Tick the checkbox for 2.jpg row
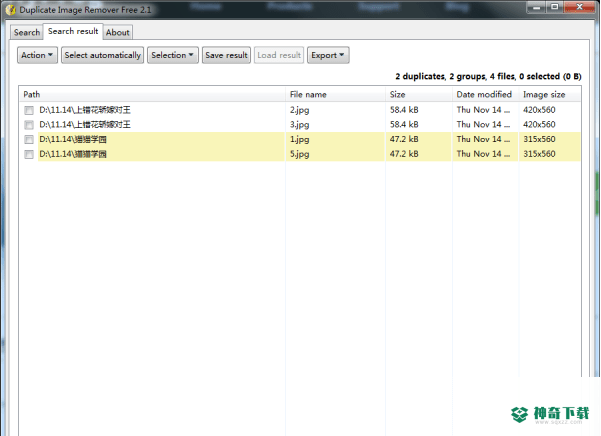The width and height of the screenshot is (601, 436). [x=29, y=110]
